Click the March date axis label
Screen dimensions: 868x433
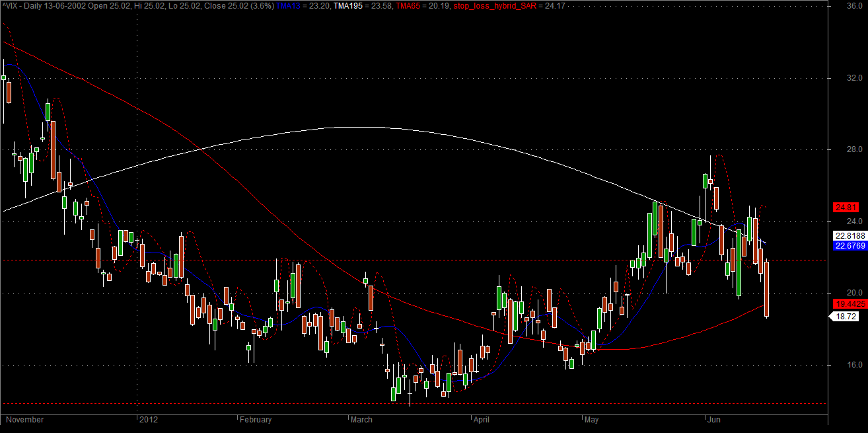361,420
